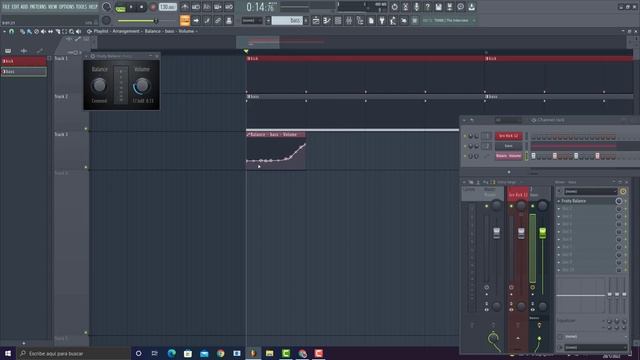Click the save project icon
Screen dimensions: 640x360
pyautogui.click(x=438, y=7)
